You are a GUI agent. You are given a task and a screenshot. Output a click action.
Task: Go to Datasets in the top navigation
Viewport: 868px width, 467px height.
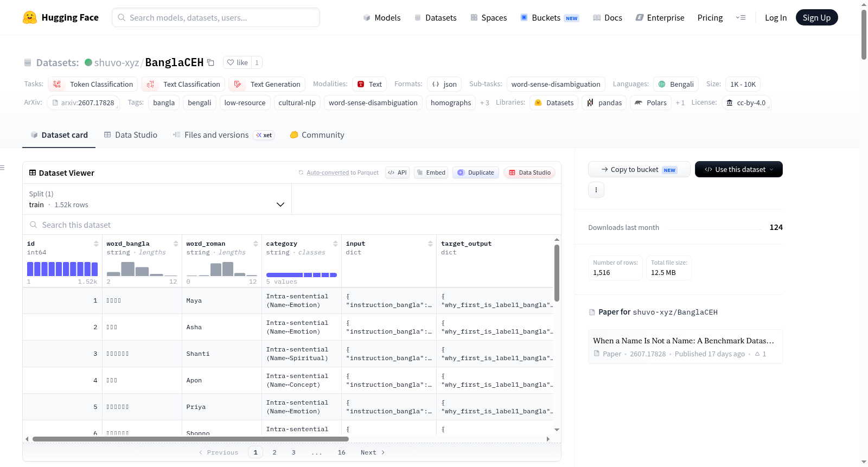(x=435, y=17)
